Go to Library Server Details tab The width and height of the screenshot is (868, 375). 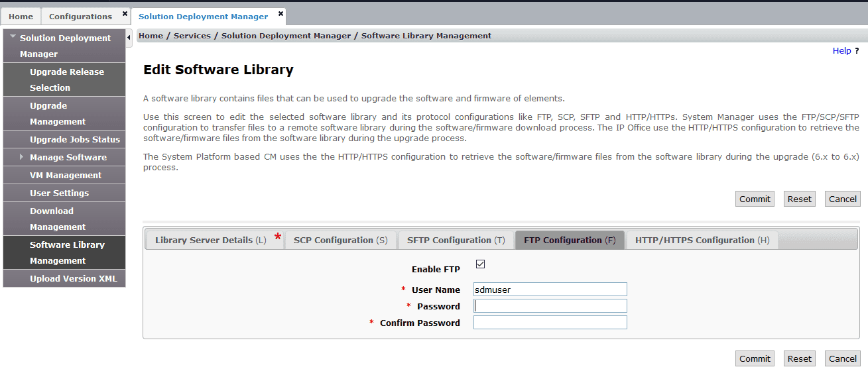coord(210,240)
